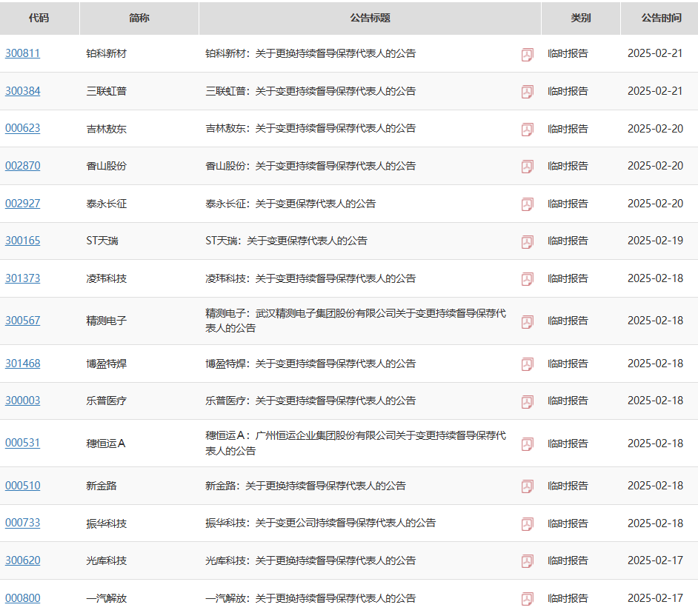Screen dimensions: 698x616
Task: Click stock code 000623 link
Action: coord(23,128)
